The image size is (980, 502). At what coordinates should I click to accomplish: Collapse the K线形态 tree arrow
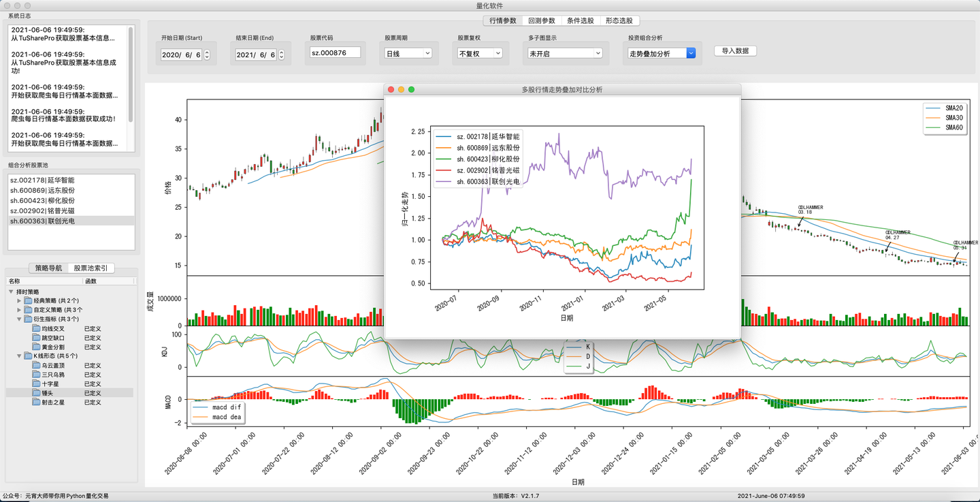tap(19, 356)
